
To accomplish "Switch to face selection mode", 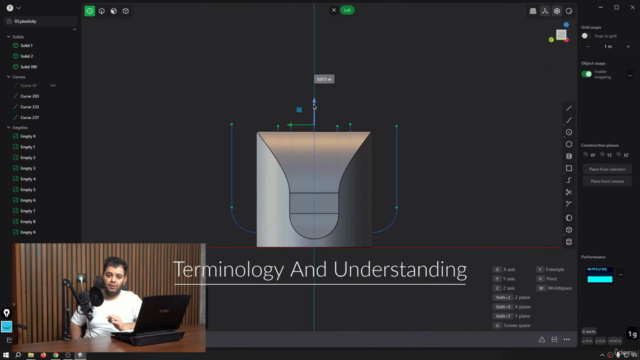I will [113, 11].
